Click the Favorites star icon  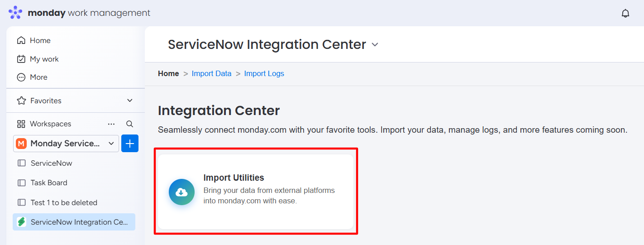point(21,101)
